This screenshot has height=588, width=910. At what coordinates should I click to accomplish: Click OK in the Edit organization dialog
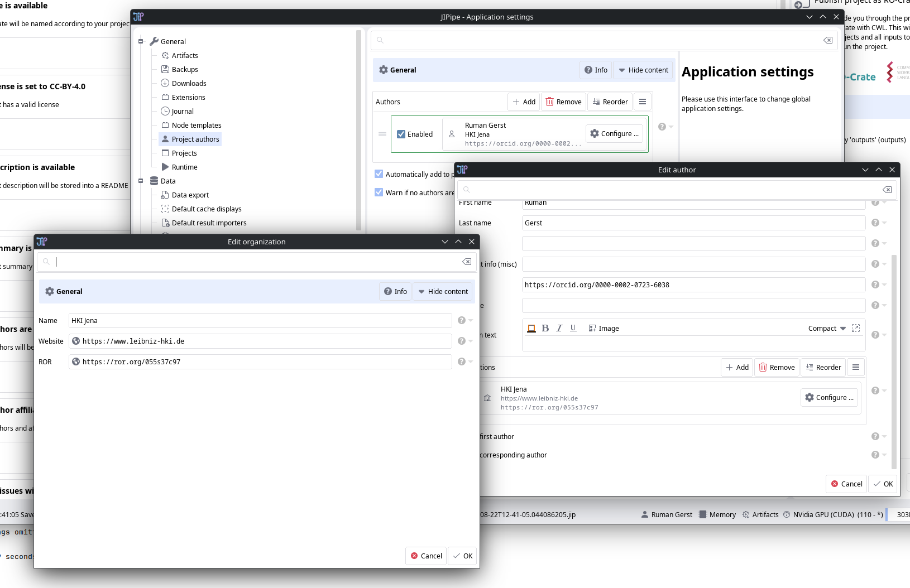click(462, 556)
